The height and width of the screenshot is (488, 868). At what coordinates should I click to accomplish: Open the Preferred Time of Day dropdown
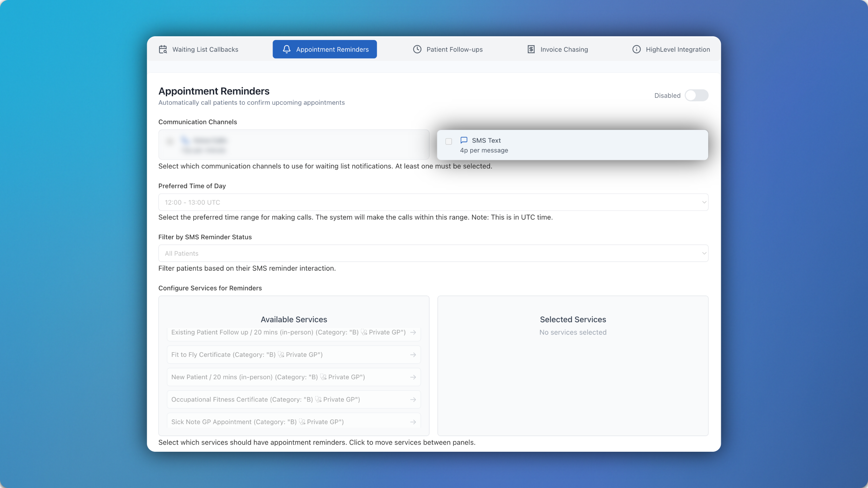click(x=433, y=202)
